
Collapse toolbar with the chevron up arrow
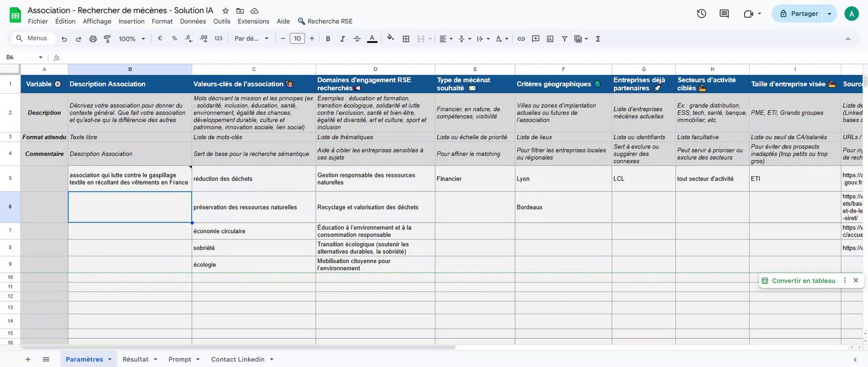tap(848, 39)
